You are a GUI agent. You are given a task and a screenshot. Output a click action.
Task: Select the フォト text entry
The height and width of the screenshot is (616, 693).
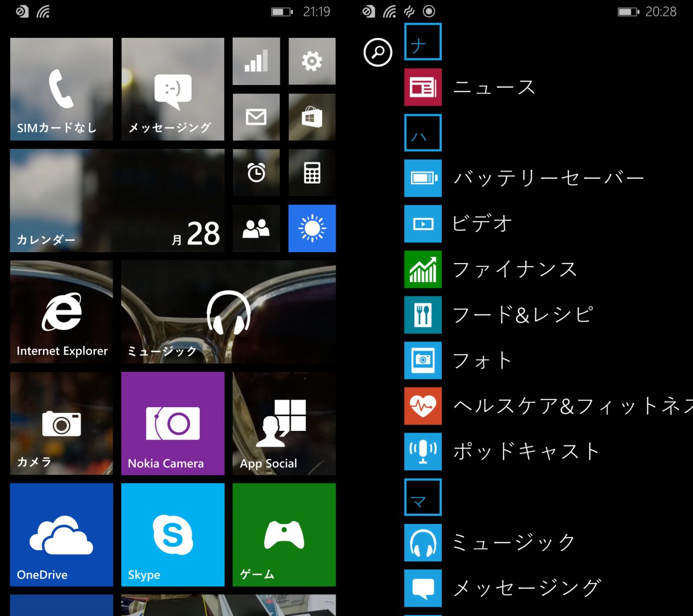[x=482, y=360]
